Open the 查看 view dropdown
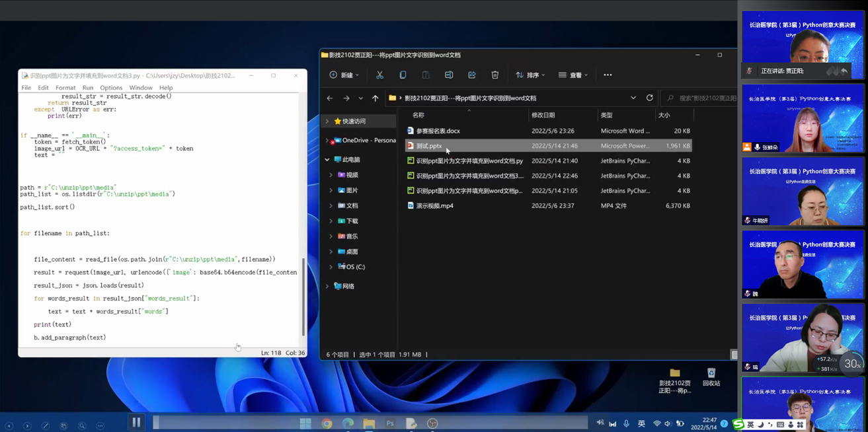 [572, 75]
